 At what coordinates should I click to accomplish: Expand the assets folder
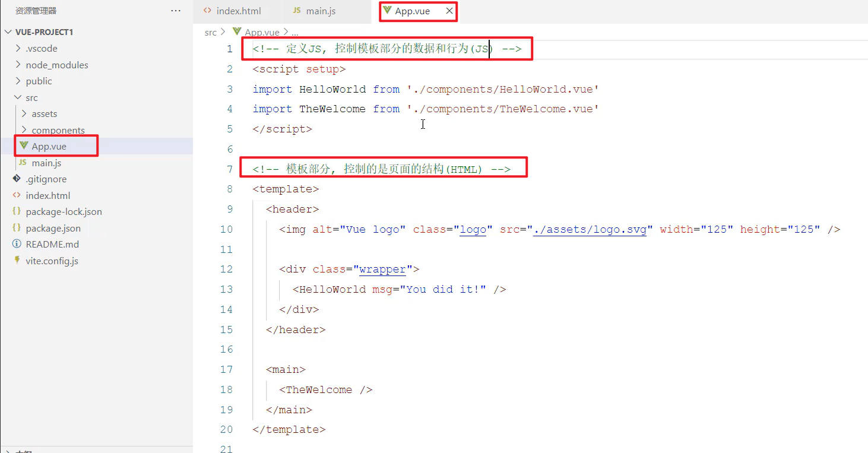24,113
